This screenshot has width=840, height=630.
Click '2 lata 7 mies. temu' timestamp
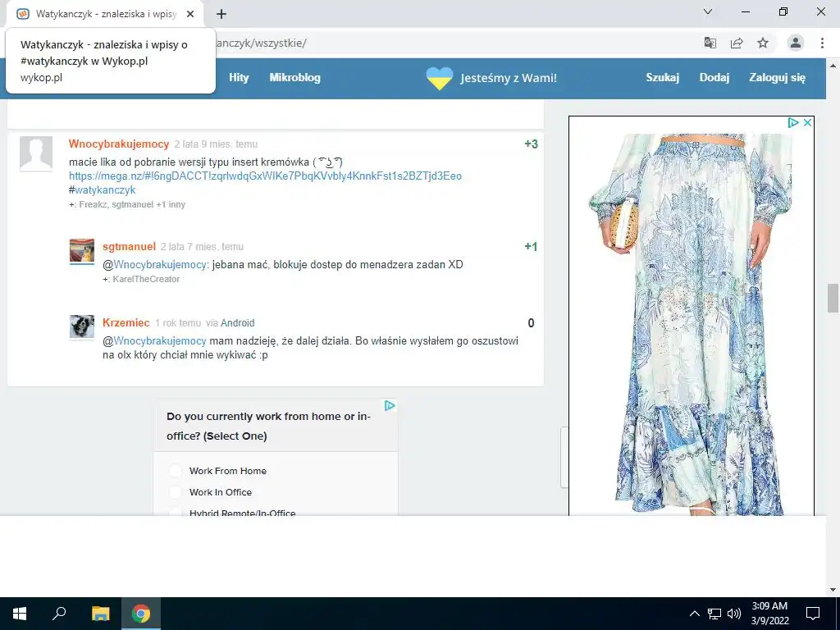(x=202, y=247)
